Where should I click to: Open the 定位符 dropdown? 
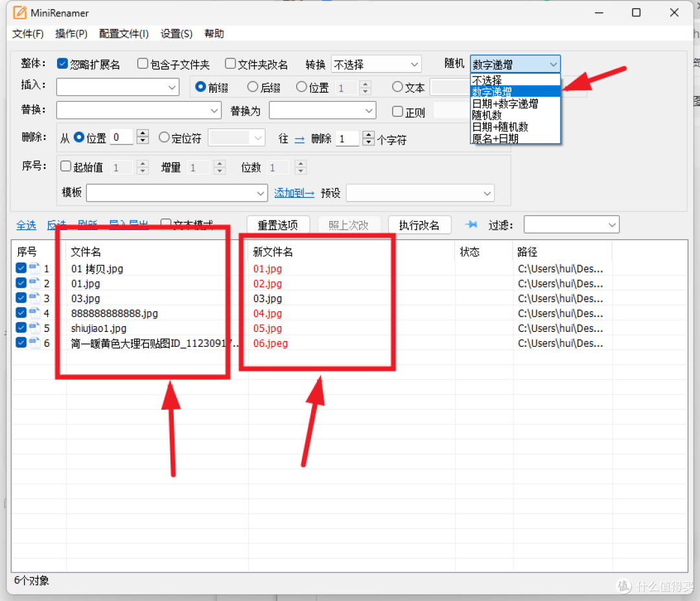click(x=237, y=138)
